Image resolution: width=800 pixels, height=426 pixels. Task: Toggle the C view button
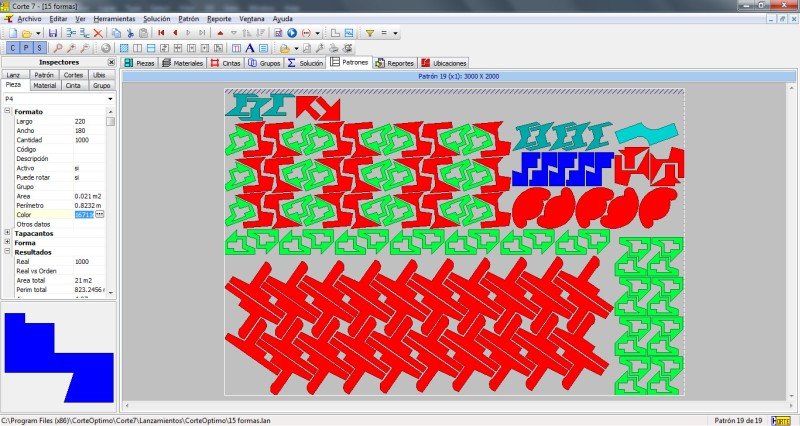tap(13, 48)
